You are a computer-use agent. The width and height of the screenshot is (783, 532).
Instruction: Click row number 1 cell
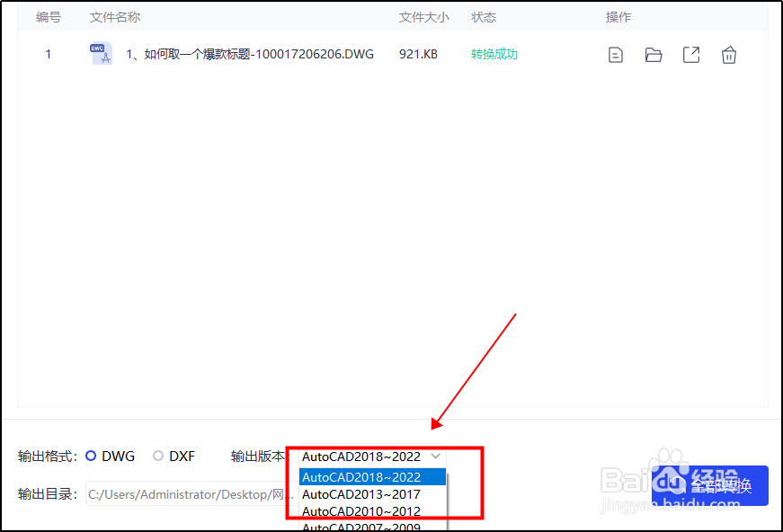(48, 54)
